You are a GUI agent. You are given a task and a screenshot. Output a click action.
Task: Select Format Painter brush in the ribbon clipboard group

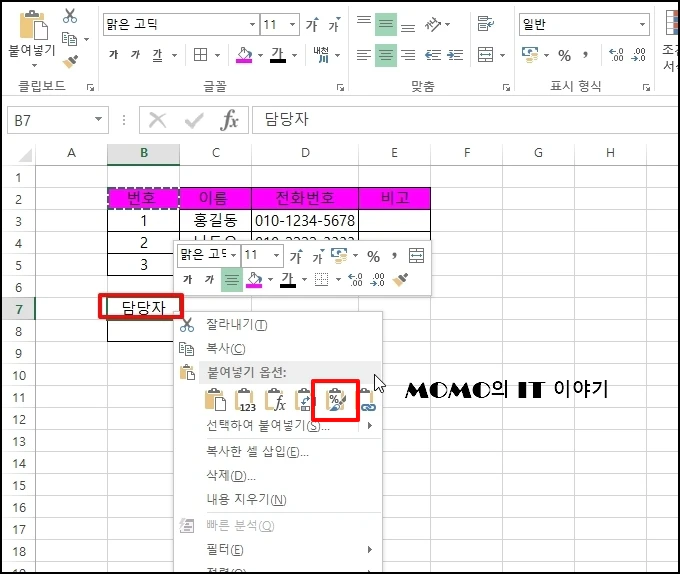(x=70, y=62)
